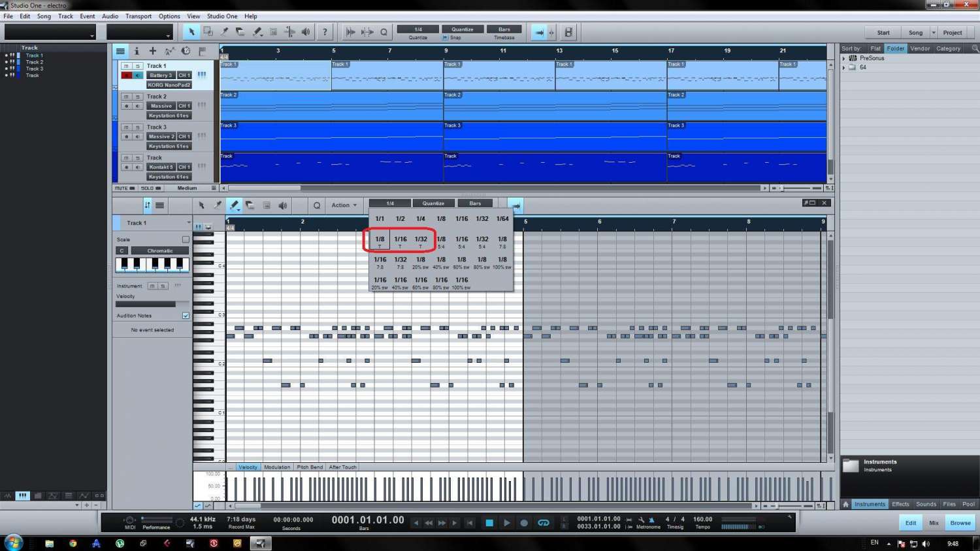Image resolution: width=980 pixels, height=551 pixels.
Task: Select the Arrow tool in the top toolbar
Action: [191, 32]
